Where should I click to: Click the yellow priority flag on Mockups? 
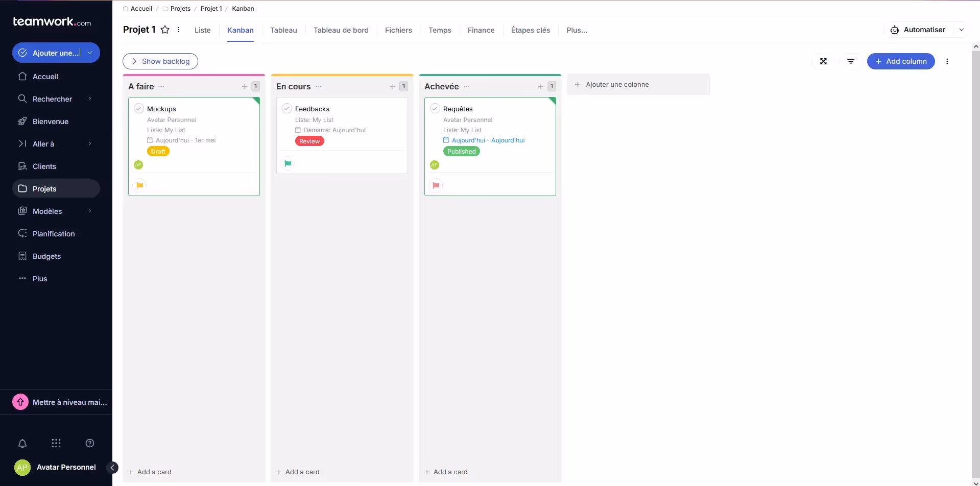coord(139,185)
